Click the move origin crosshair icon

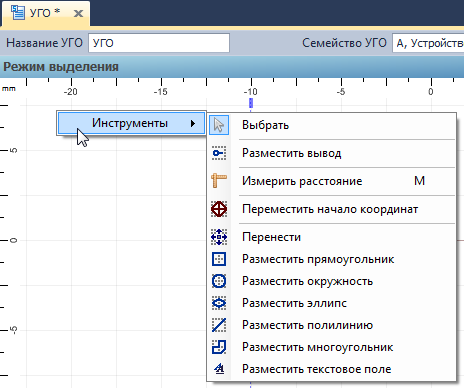coord(219,209)
